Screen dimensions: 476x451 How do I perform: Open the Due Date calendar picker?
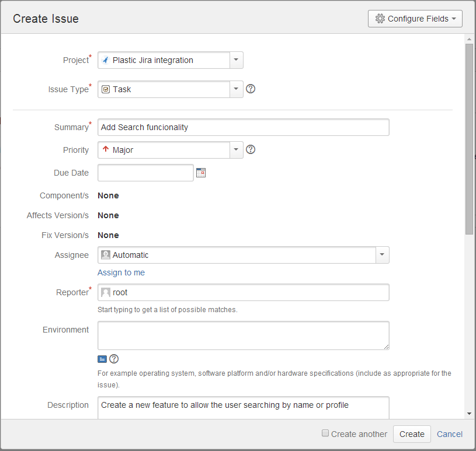[201, 173]
